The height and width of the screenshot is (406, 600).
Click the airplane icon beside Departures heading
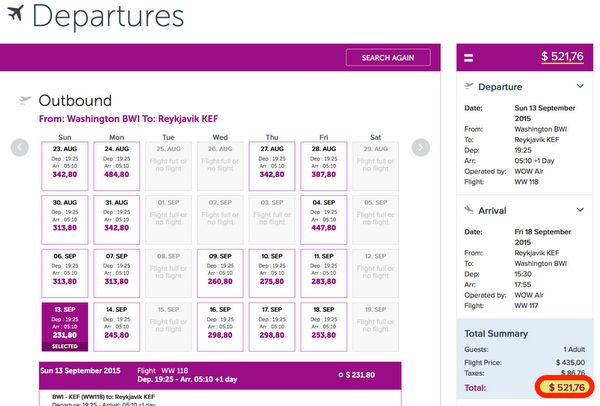15,13
